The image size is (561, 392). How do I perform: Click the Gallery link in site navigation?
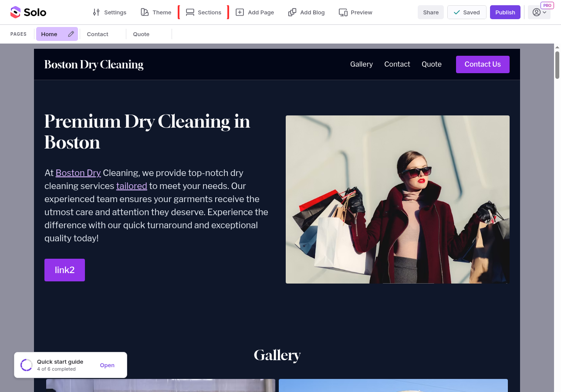tap(362, 64)
